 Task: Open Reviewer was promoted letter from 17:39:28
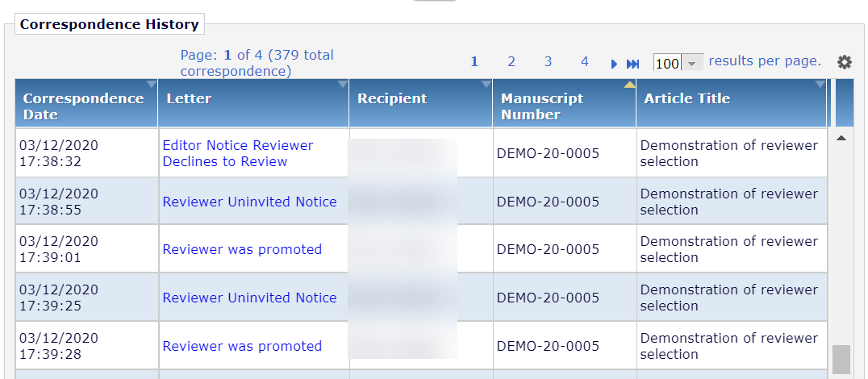[x=242, y=347]
